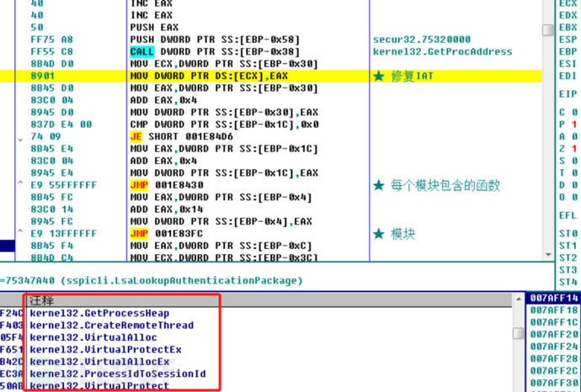The image size is (581, 392).
Task: Select the PUSH DWORD PTR SS:[EBP-0x58] instruction
Action: [x=215, y=40]
